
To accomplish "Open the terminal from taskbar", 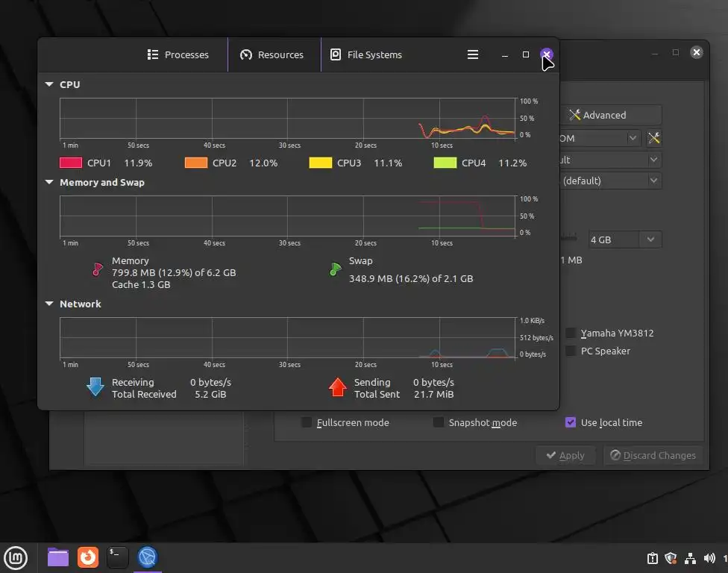I will [x=117, y=557].
